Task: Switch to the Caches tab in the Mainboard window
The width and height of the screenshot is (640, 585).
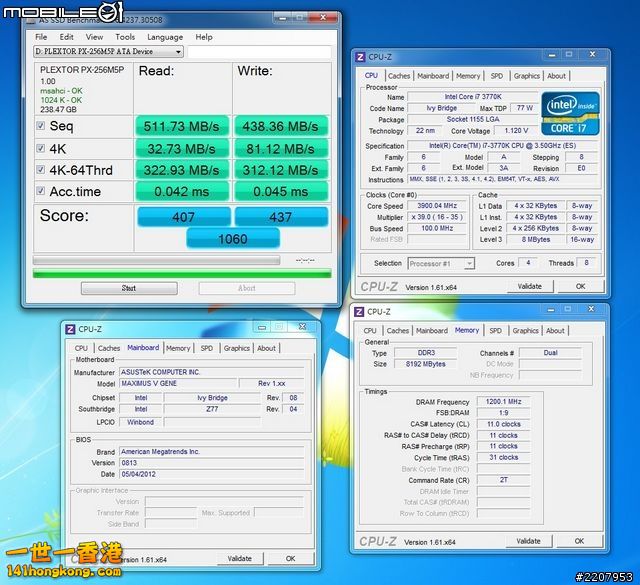Action: click(109, 348)
